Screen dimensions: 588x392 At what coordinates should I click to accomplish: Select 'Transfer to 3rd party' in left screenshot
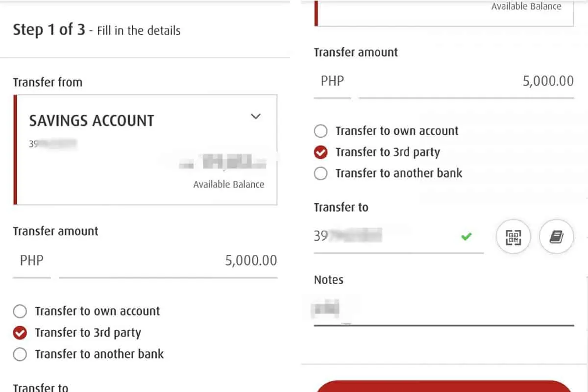coord(20,333)
